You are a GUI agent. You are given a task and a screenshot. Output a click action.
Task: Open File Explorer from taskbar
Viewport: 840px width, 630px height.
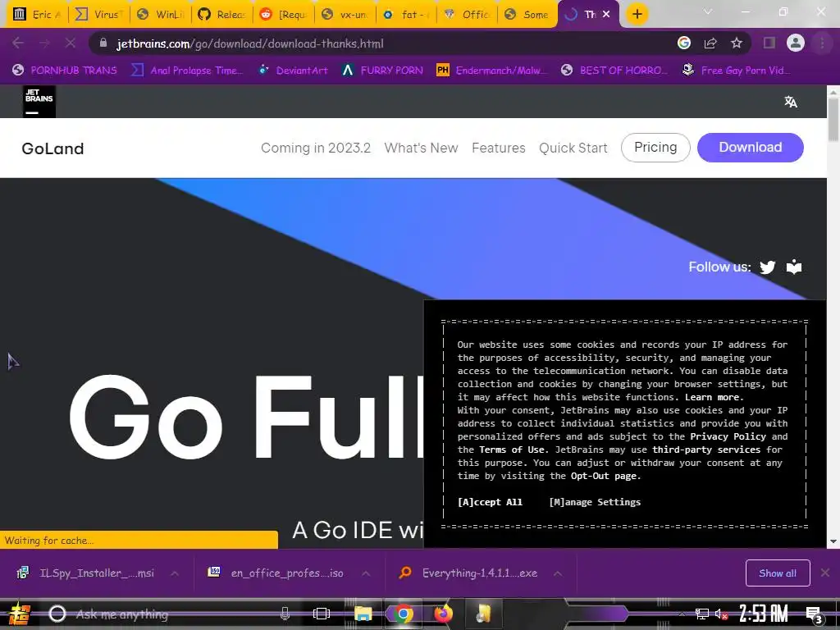coord(363,614)
